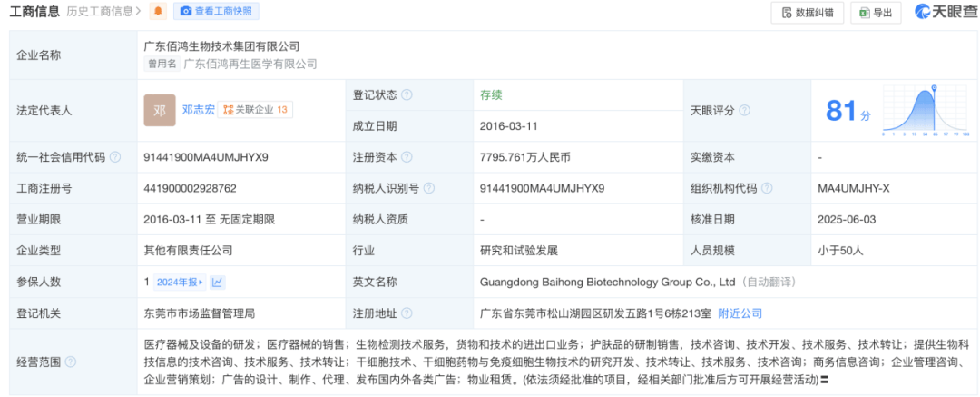This screenshot has height=397, width=980.
Task: Open 关联企业 13 related companies tag
Action: click(256, 110)
